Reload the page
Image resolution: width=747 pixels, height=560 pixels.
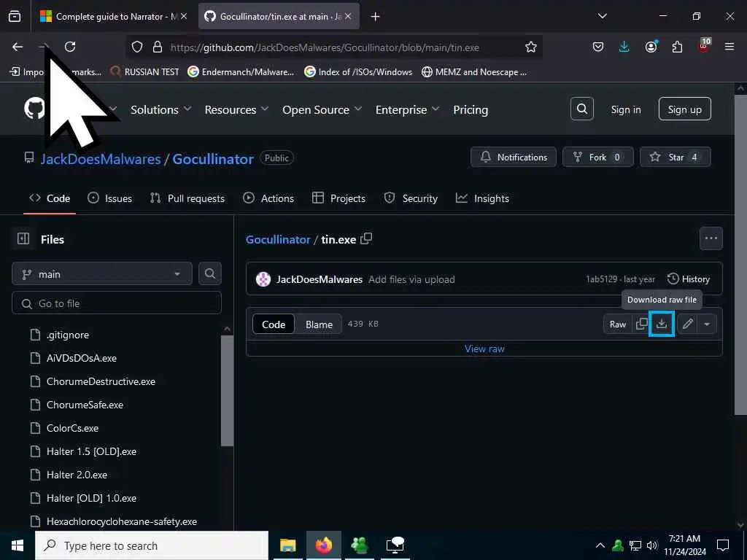pos(70,47)
